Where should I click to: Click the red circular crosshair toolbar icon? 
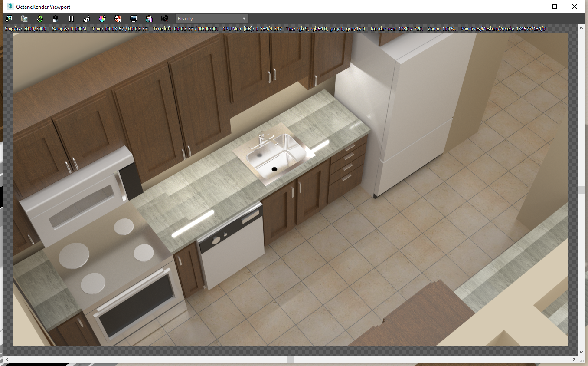[x=118, y=19]
